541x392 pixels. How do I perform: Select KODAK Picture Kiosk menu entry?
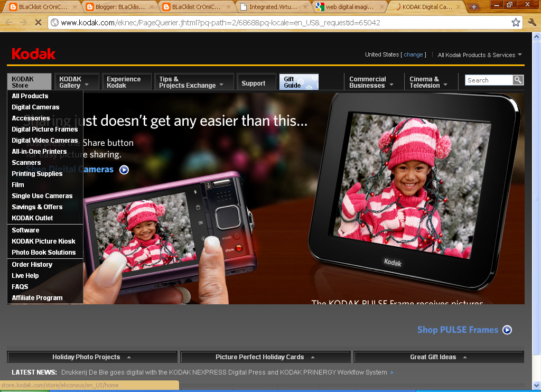(x=43, y=241)
